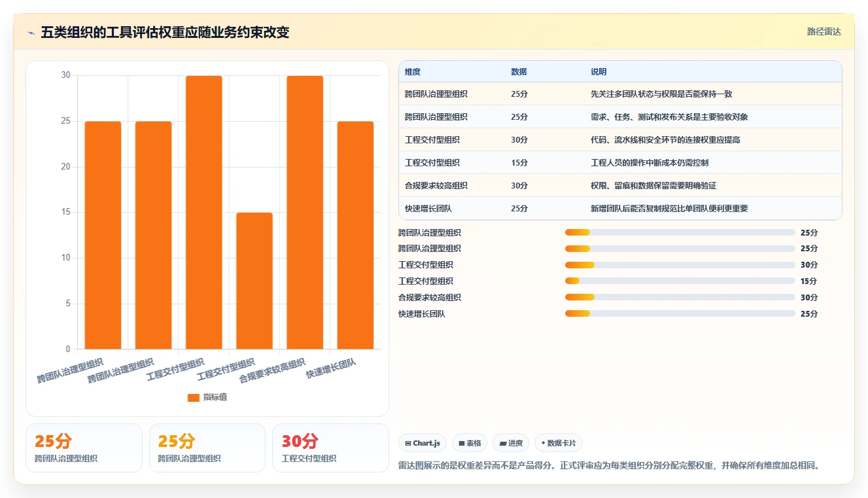Select the 进度 chip
868x498 pixels.
pos(511,443)
